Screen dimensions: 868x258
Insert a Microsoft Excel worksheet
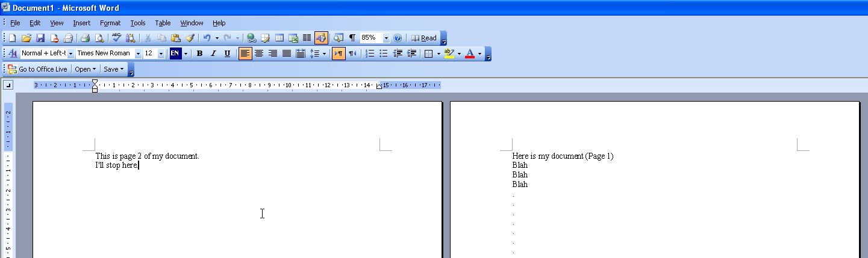coord(293,38)
